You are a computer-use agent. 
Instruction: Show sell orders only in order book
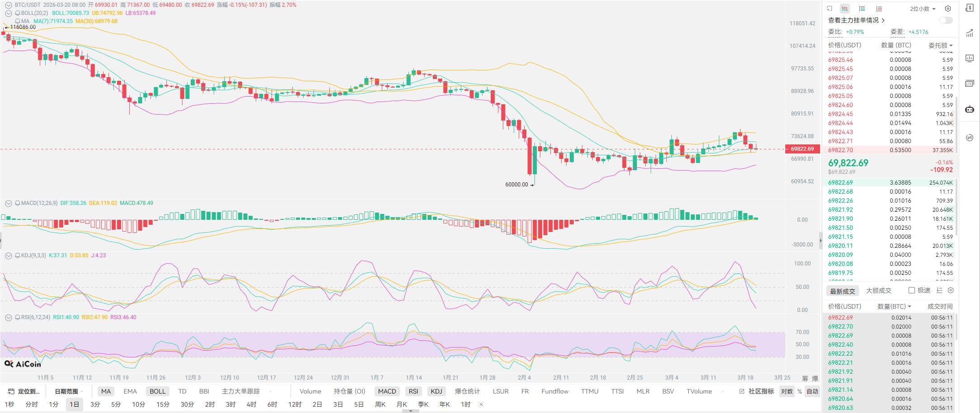pos(879,9)
